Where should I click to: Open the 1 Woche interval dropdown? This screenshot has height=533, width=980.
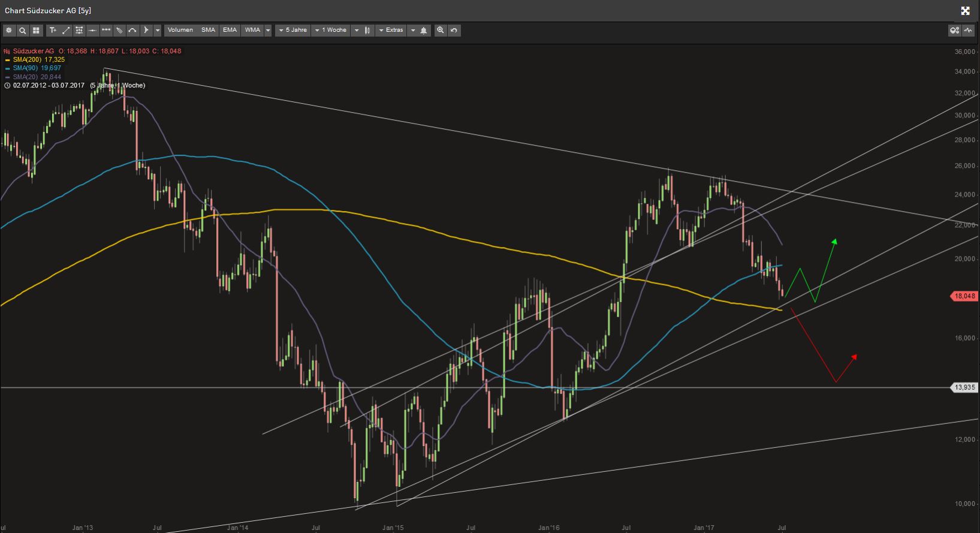331,30
